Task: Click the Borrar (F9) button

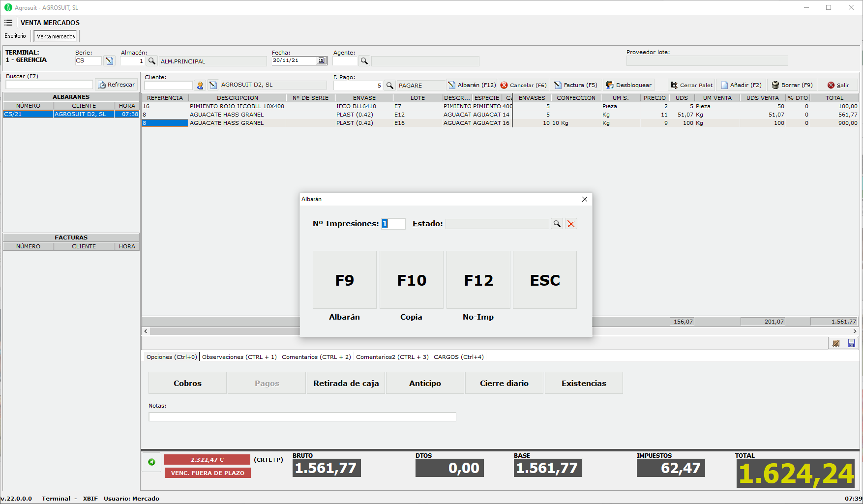Action: (x=792, y=85)
